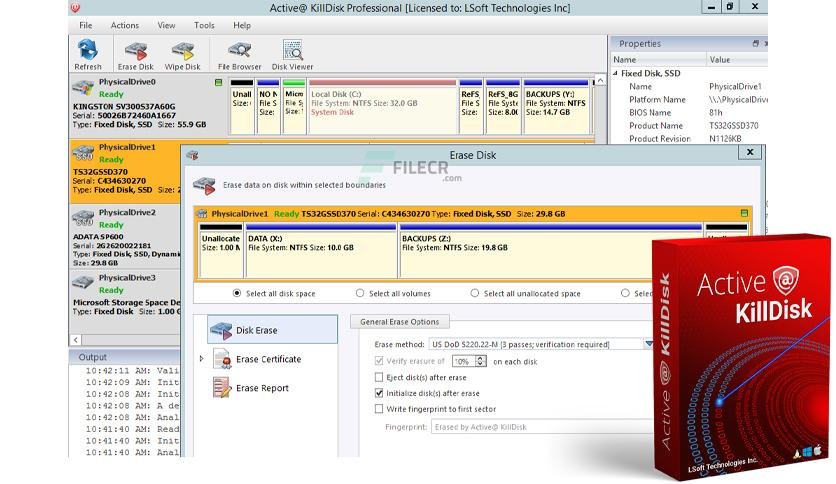
Task: Click the verify percentage value field
Action: pyautogui.click(x=463, y=361)
